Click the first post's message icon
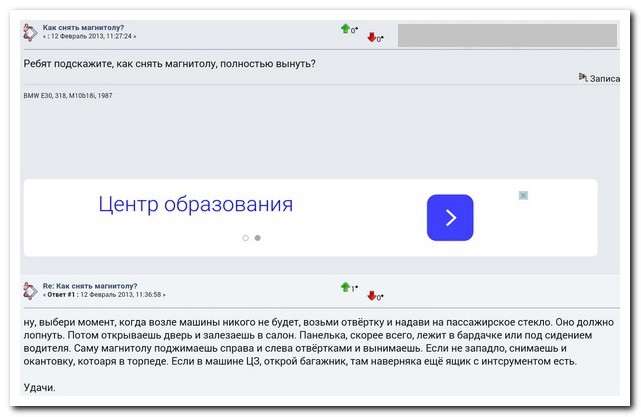The image size is (641, 417). (x=30, y=32)
